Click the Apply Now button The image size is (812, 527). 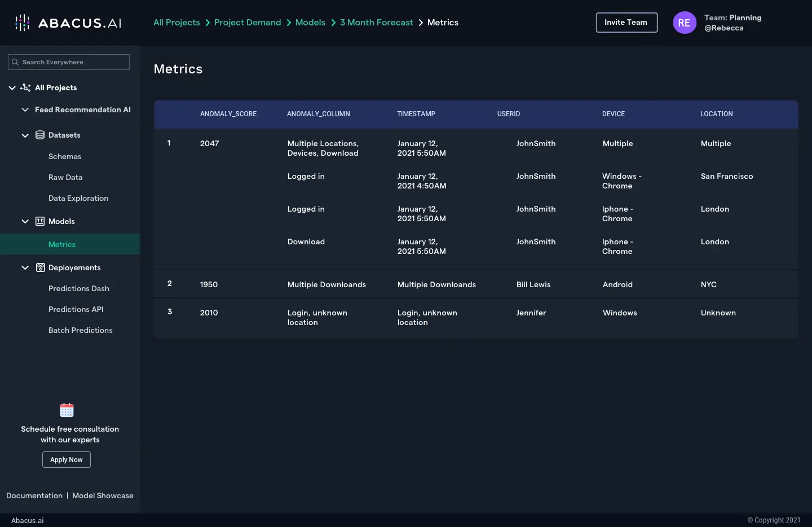67,460
